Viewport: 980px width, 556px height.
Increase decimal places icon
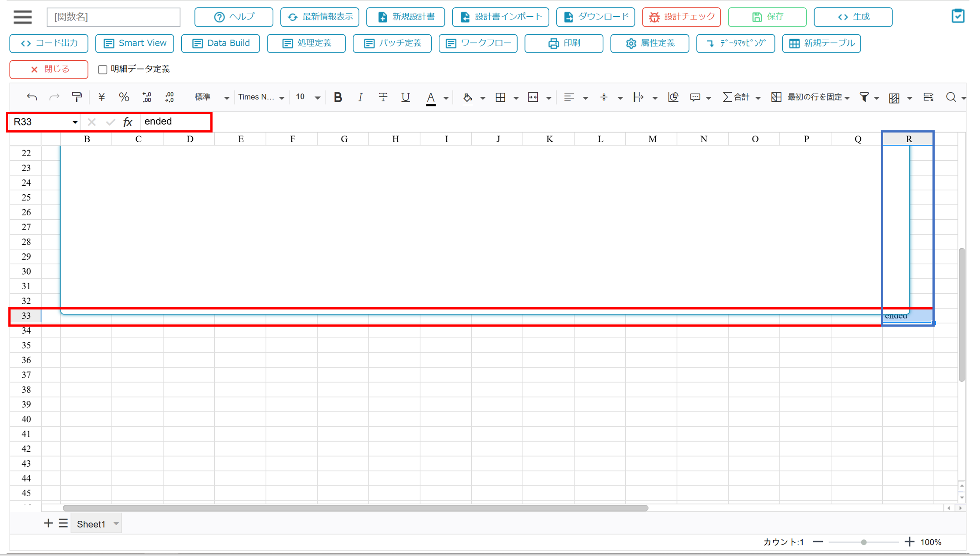[x=169, y=97]
